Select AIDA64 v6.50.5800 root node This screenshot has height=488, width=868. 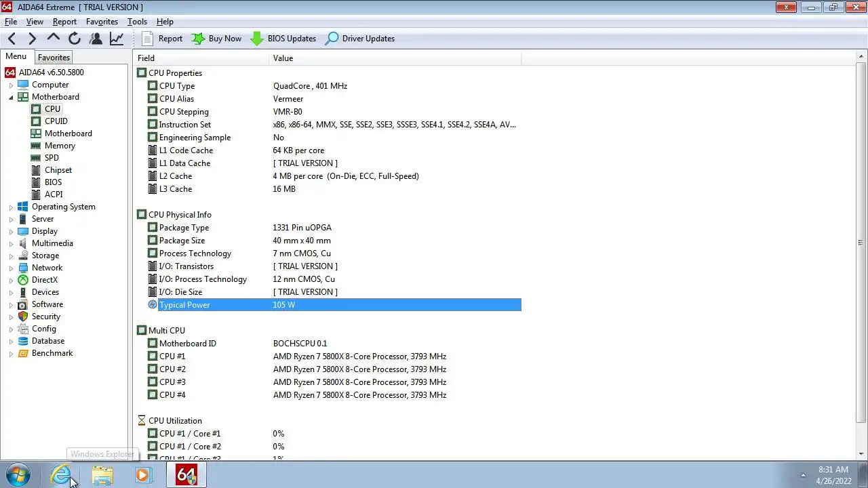click(x=52, y=73)
